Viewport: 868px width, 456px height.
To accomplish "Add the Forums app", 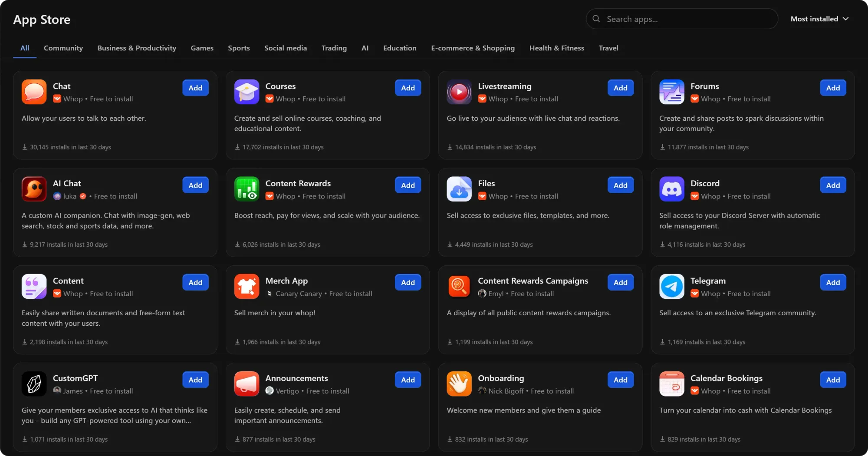I will (x=832, y=88).
